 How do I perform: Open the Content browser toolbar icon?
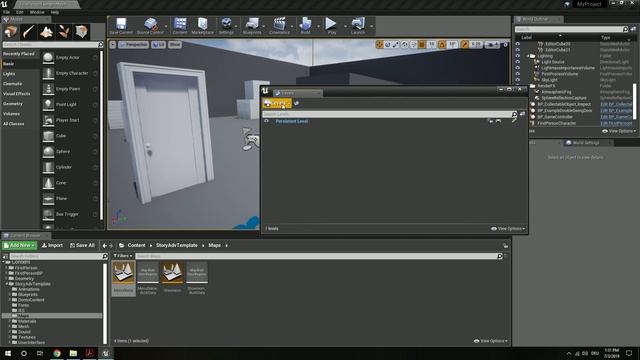[x=180, y=26]
